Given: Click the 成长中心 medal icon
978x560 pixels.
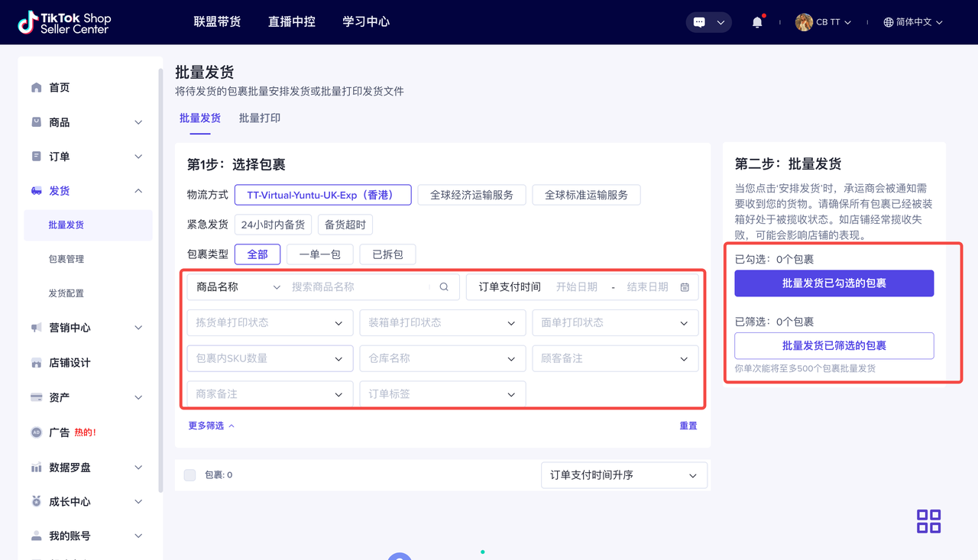Looking at the screenshot, I should (x=36, y=502).
